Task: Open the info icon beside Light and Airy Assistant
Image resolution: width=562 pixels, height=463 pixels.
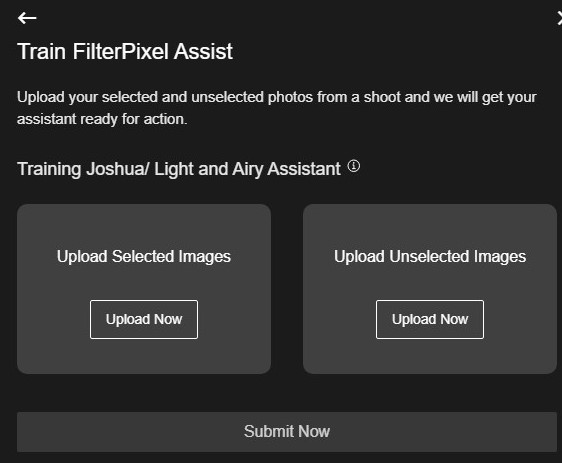Action: point(353,166)
